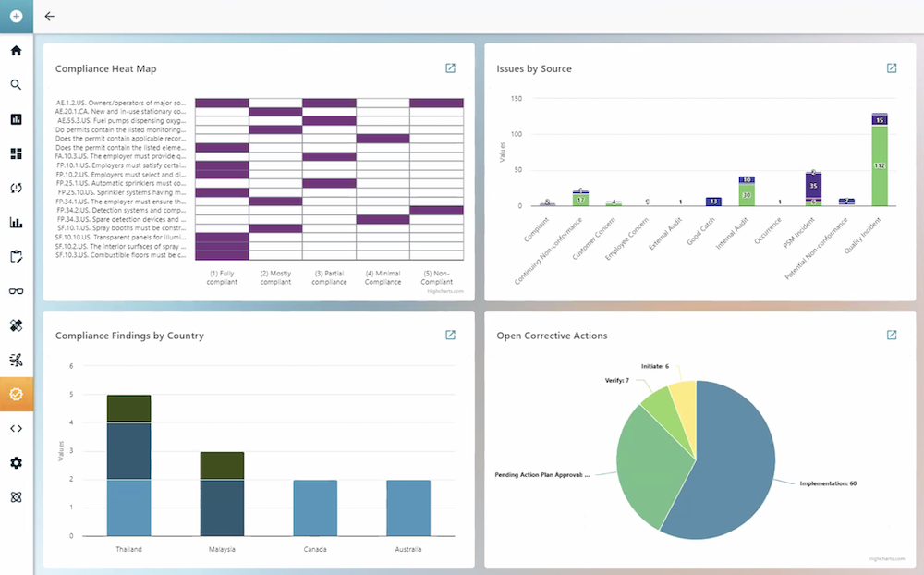This screenshot has width=924, height=575.
Task: Click the 'Compliance Heat Map' title
Action: click(x=106, y=68)
